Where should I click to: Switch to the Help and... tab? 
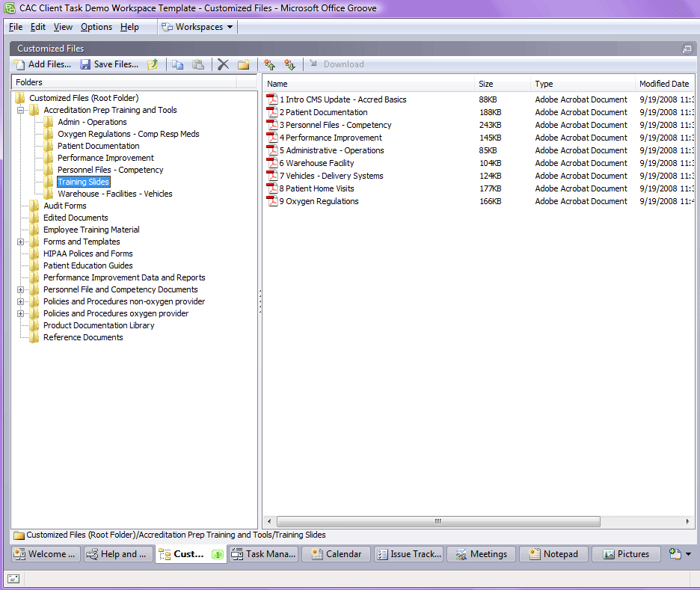click(x=118, y=554)
